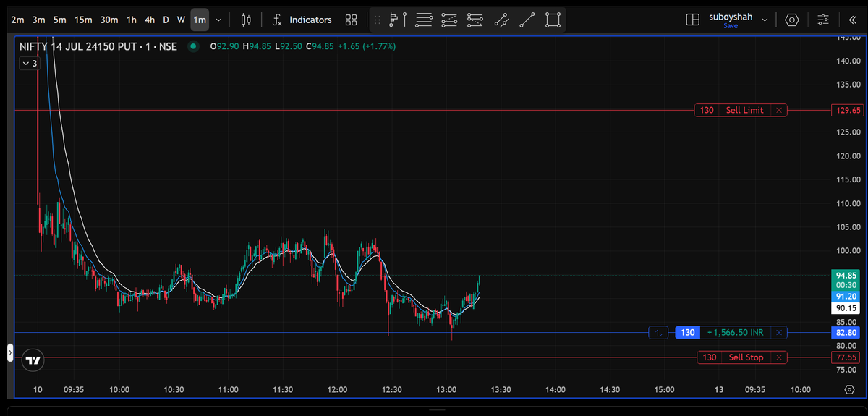Image resolution: width=868 pixels, height=416 pixels.
Task: Select the rectangle drawing tool
Action: [x=553, y=20]
